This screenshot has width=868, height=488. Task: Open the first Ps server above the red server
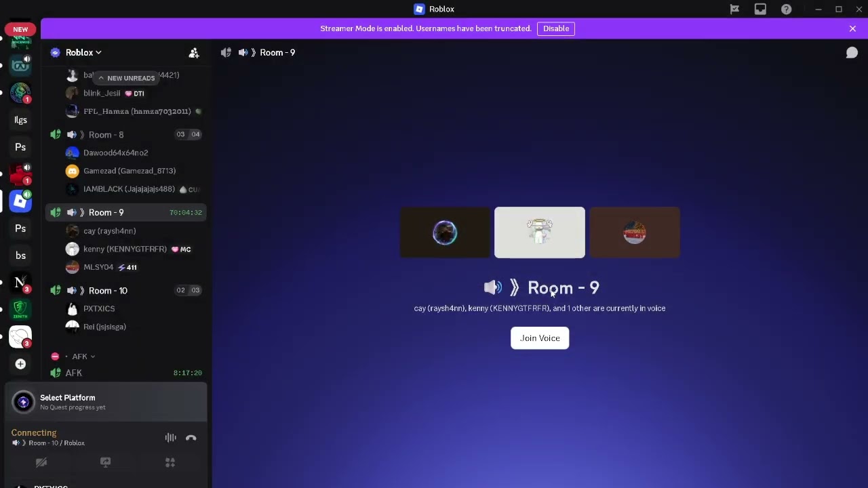(20, 147)
